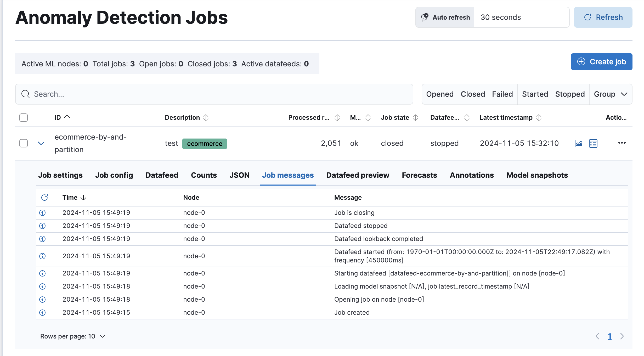Sort messages by Time column
Viewport: 644px width, 356px height.
pyautogui.click(x=74, y=198)
